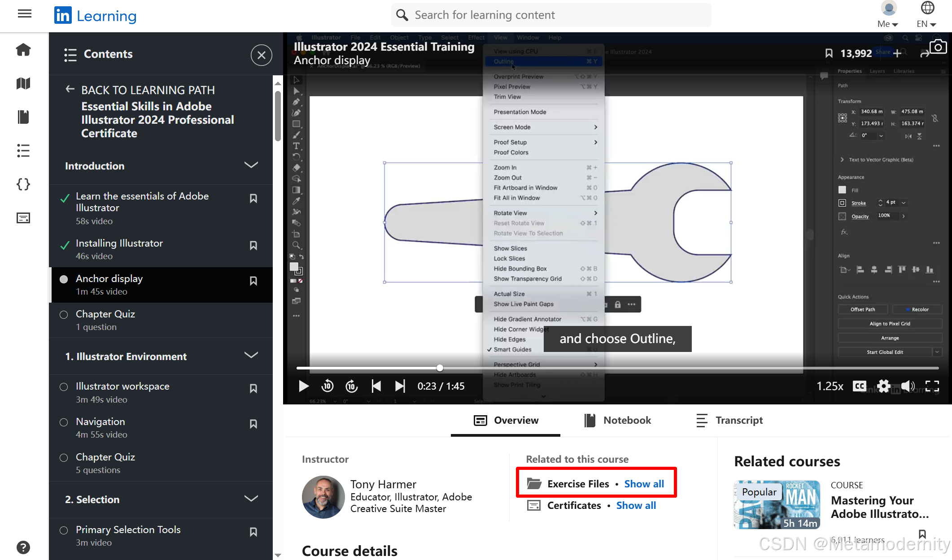
Task: Bookmark the Anchor display lesson
Action: point(253,281)
